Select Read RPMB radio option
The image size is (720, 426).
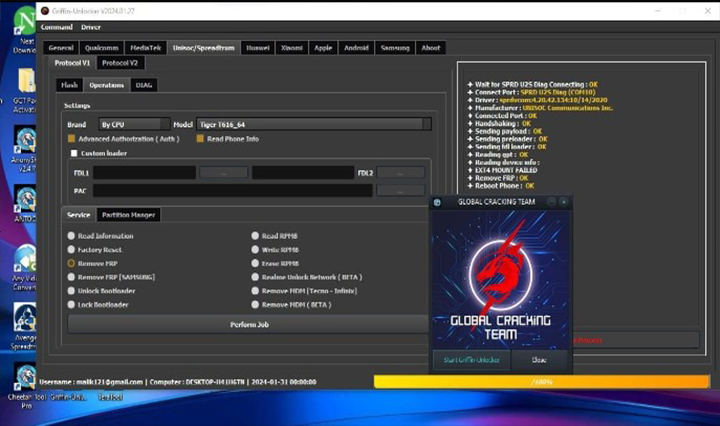click(x=255, y=235)
